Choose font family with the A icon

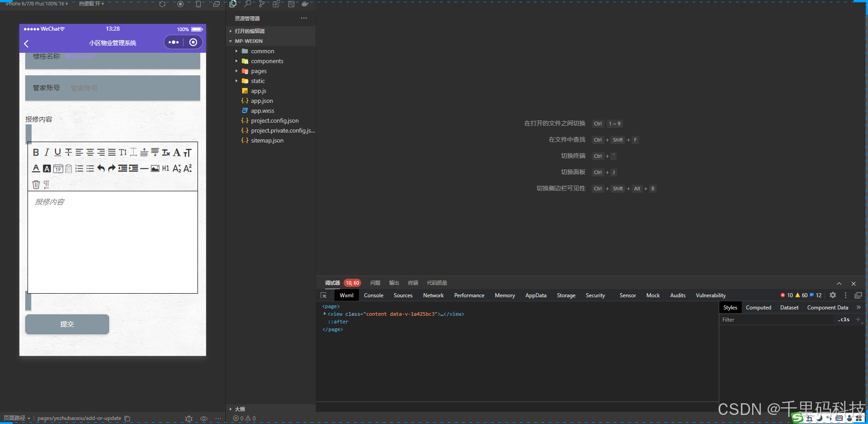[x=177, y=152]
